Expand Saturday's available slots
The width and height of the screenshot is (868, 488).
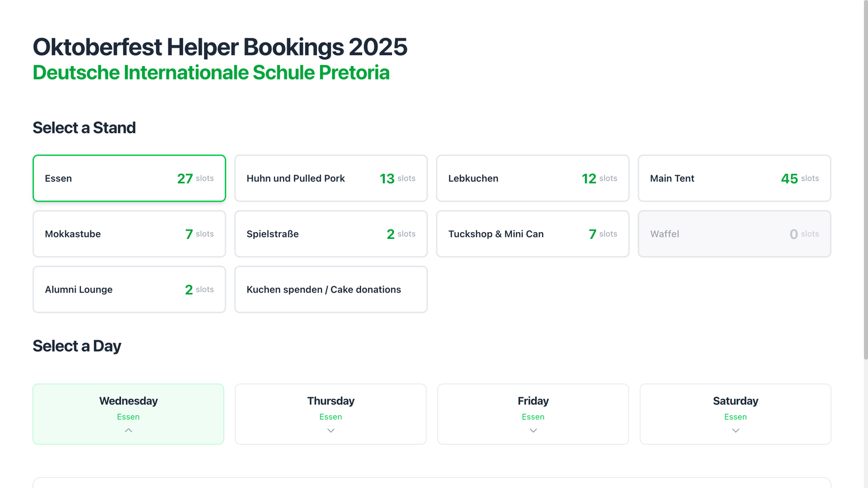coord(735,430)
